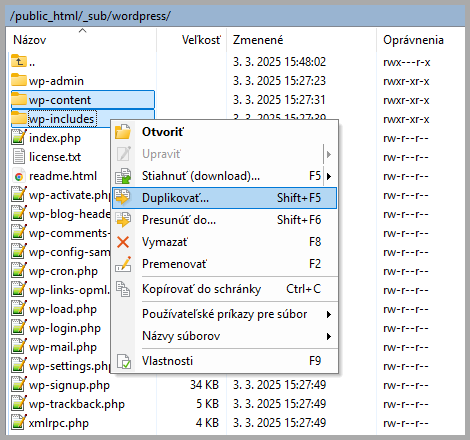
Task: Select the index.php file name
Action: tap(55, 138)
